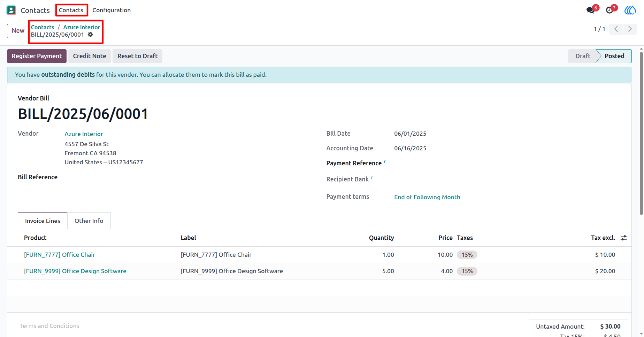Viewport: 644px width, 337px height.
Task: Click price 10.00 in Office Chair row
Action: pos(445,255)
